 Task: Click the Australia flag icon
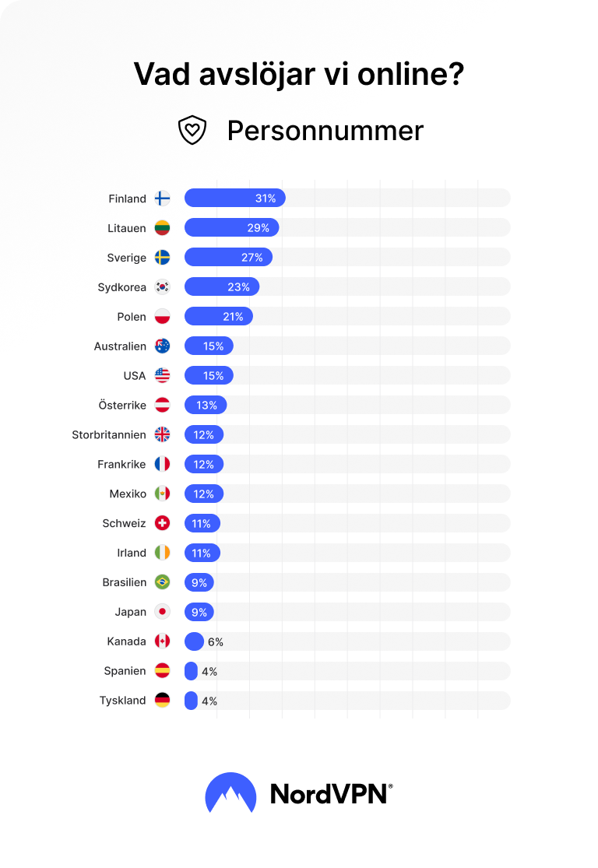(162, 346)
